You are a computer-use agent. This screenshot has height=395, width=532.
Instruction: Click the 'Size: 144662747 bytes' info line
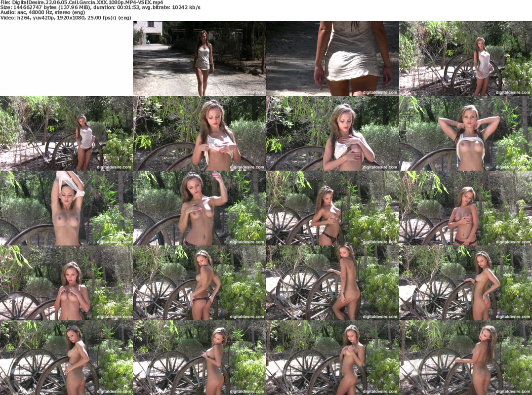(100, 7)
